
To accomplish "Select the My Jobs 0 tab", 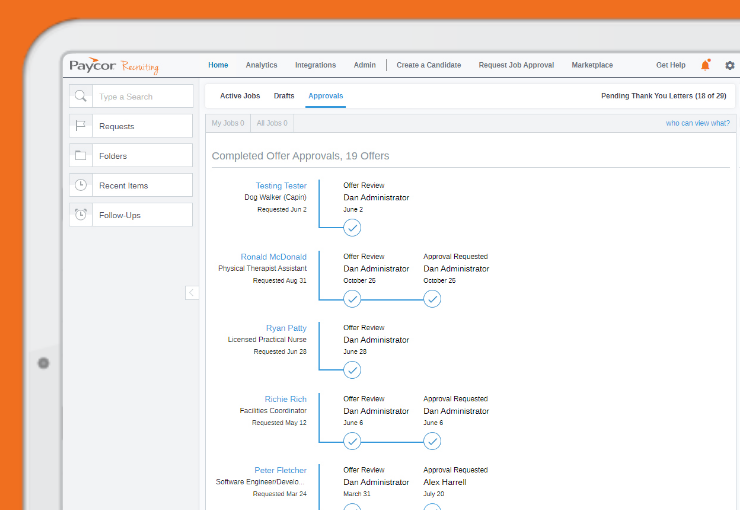I will point(228,123).
